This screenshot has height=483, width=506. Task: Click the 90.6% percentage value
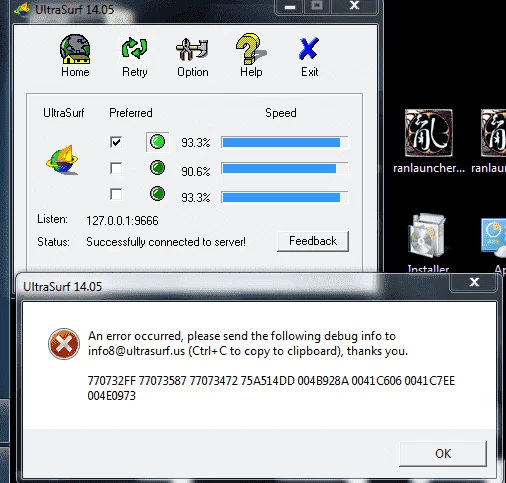click(x=196, y=171)
